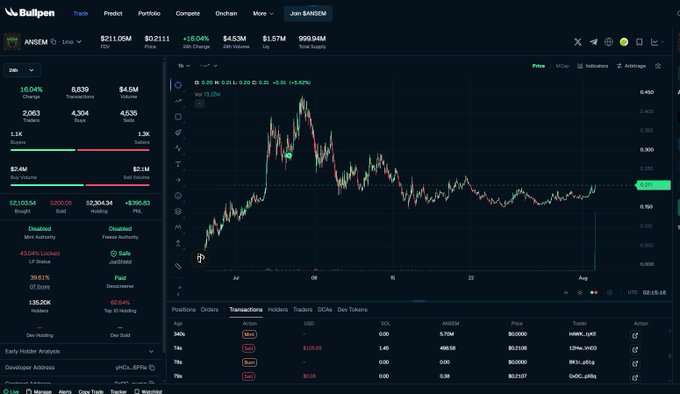The image size is (680, 394).
Task: Open the website globe icon
Action: 608,42
